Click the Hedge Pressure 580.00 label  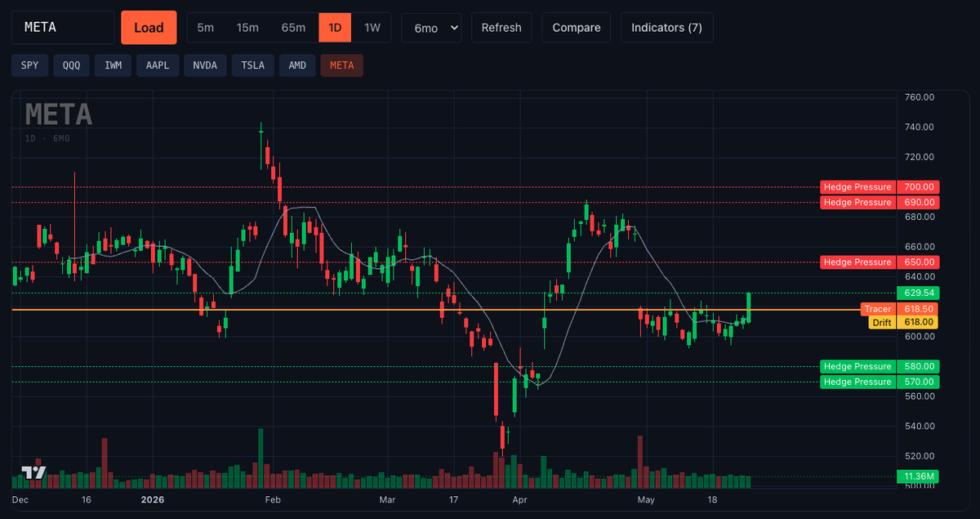click(x=880, y=366)
